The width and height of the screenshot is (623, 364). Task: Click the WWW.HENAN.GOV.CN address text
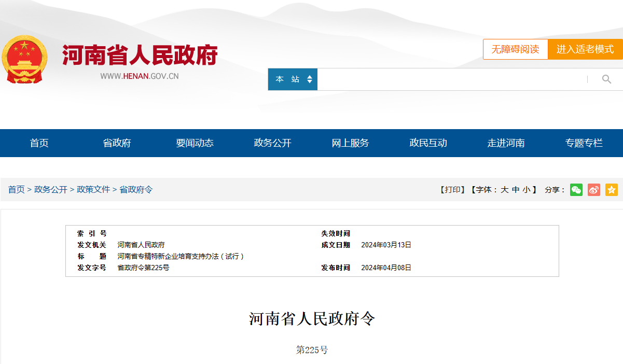140,76
